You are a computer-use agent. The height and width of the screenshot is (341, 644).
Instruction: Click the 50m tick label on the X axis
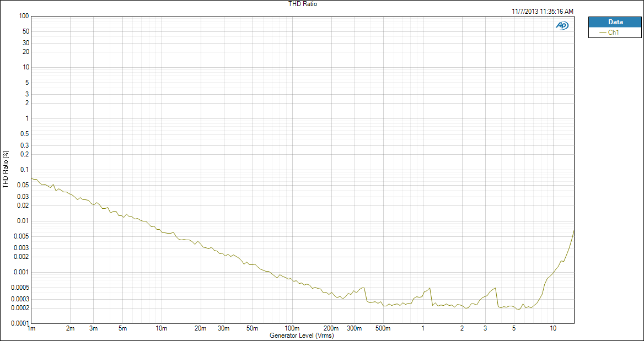[252, 329]
